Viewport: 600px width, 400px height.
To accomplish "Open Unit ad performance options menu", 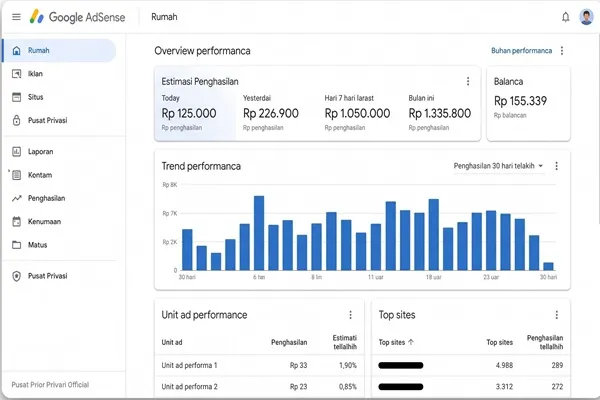I will [x=350, y=315].
